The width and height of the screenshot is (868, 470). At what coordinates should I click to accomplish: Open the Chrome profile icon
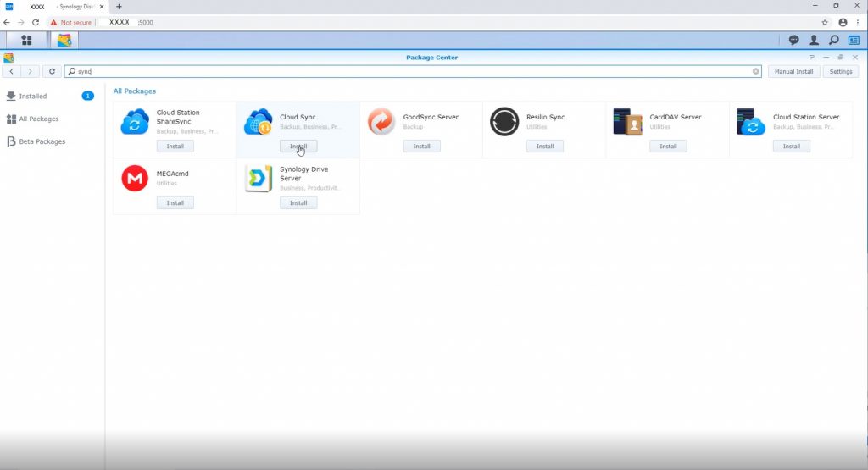click(843, 22)
